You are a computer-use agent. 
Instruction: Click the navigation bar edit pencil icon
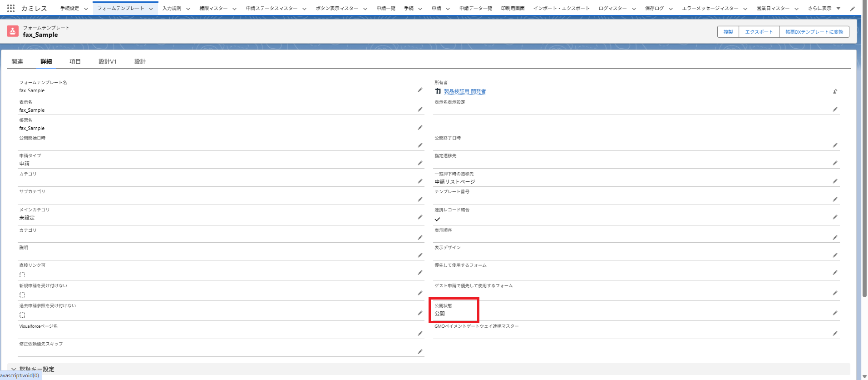852,8
